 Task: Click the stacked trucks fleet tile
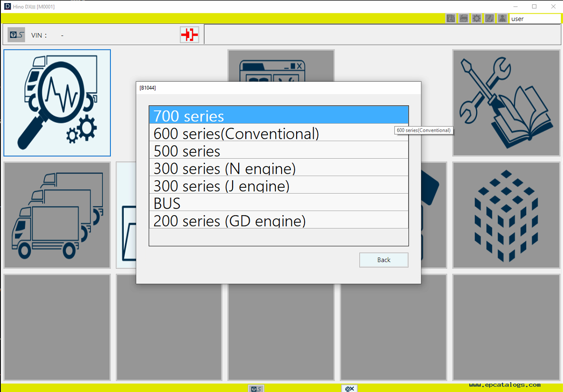pos(57,215)
